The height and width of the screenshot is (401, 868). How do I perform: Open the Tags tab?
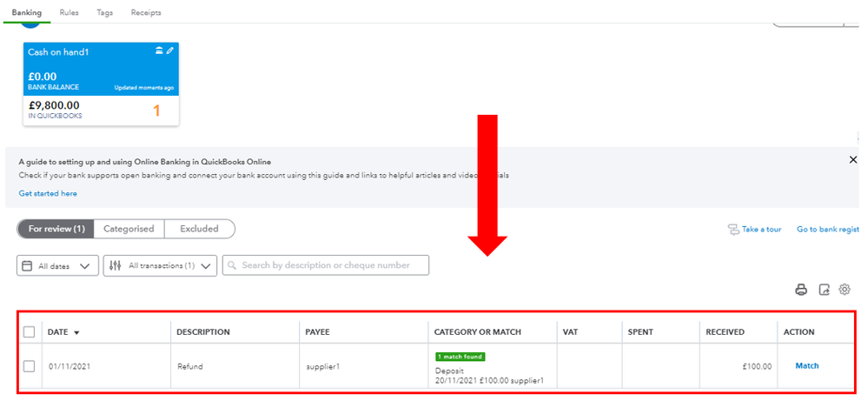click(x=104, y=13)
